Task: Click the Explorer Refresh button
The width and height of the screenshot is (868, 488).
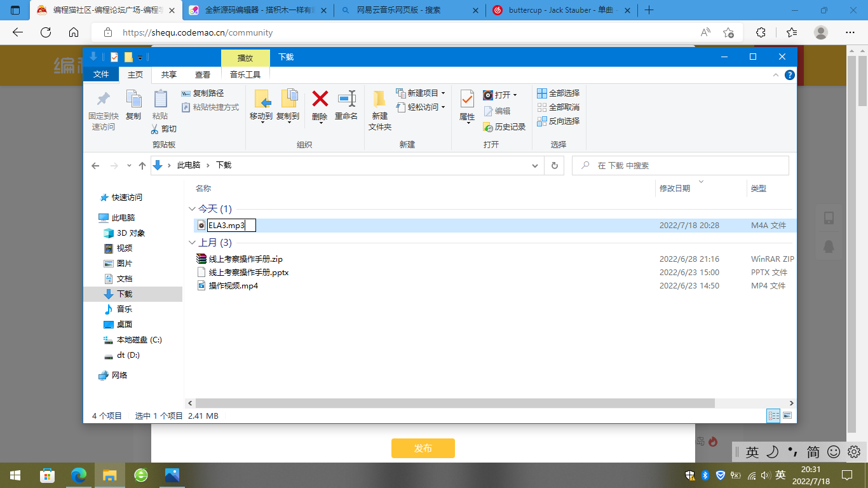Action: click(555, 165)
